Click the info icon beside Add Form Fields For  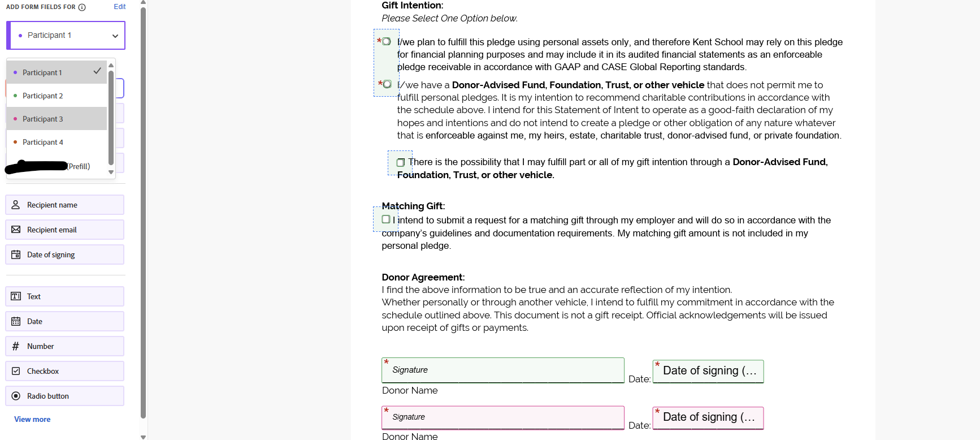click(82, 7)
